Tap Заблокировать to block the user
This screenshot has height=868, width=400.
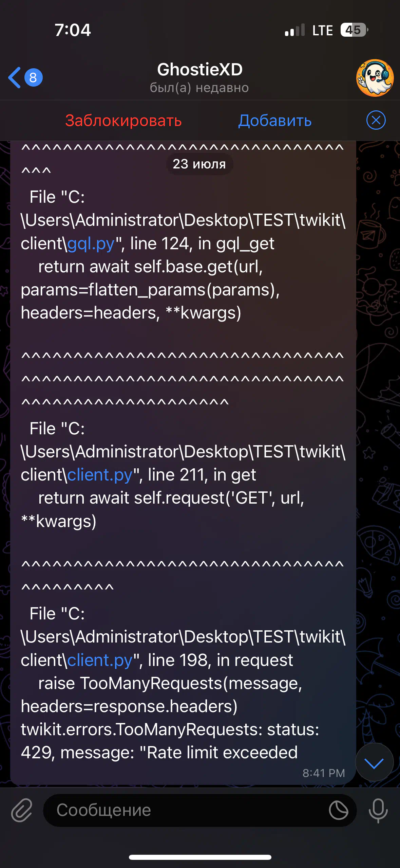pyautogui.click(x=123, y=121)
